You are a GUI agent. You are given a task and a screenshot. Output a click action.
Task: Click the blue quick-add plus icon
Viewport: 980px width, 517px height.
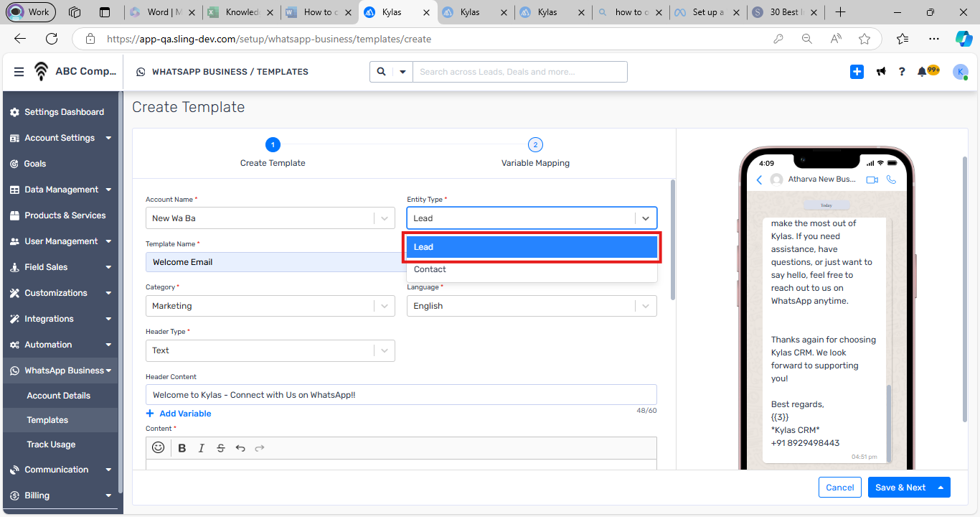point(857,72)
